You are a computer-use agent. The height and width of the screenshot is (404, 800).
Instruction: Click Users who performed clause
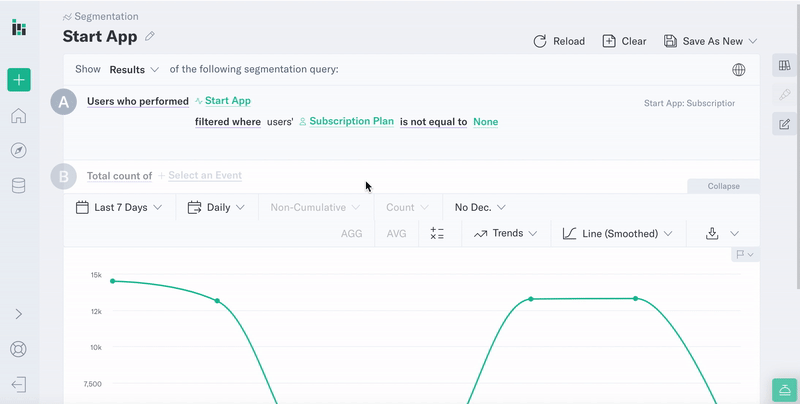(x=138, y=101)
